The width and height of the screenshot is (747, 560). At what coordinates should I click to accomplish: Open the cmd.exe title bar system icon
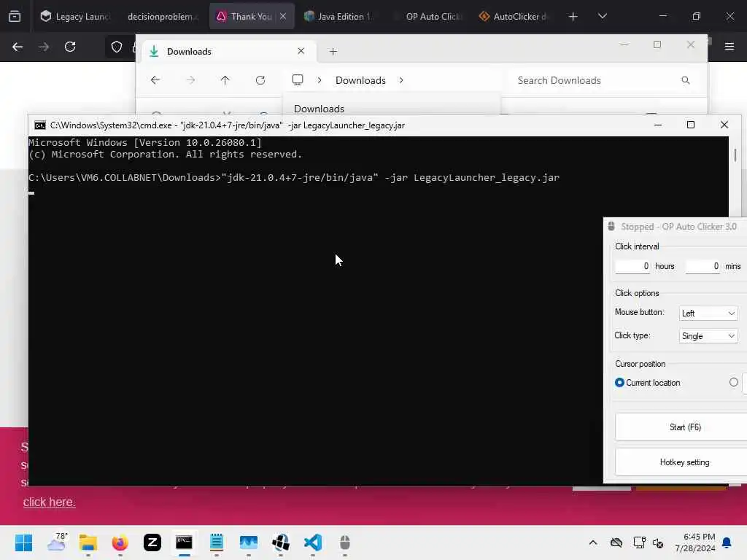point(40,125)
